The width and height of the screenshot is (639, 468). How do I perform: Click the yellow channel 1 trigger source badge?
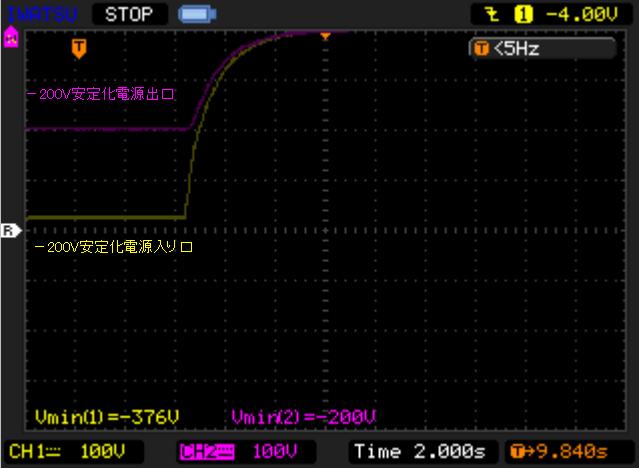523,15
